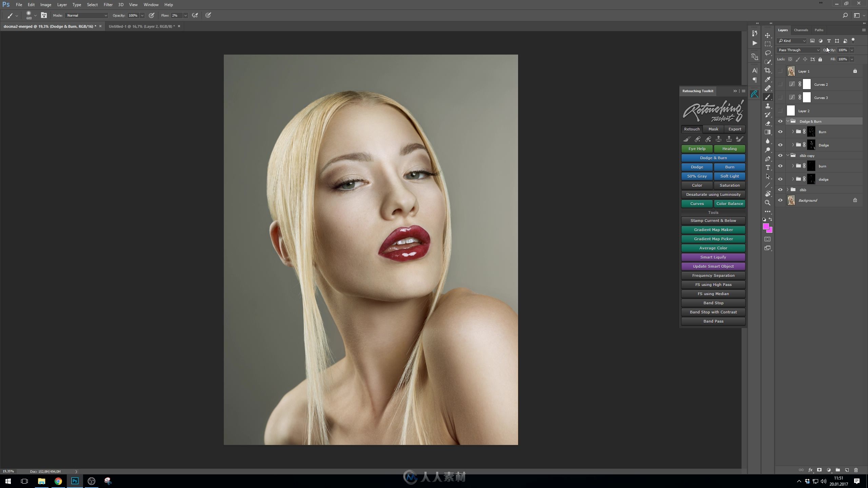The width and height of the screenshot is (868, 488).
Task: Hide the Background layer
Action: tap(780, 200)
